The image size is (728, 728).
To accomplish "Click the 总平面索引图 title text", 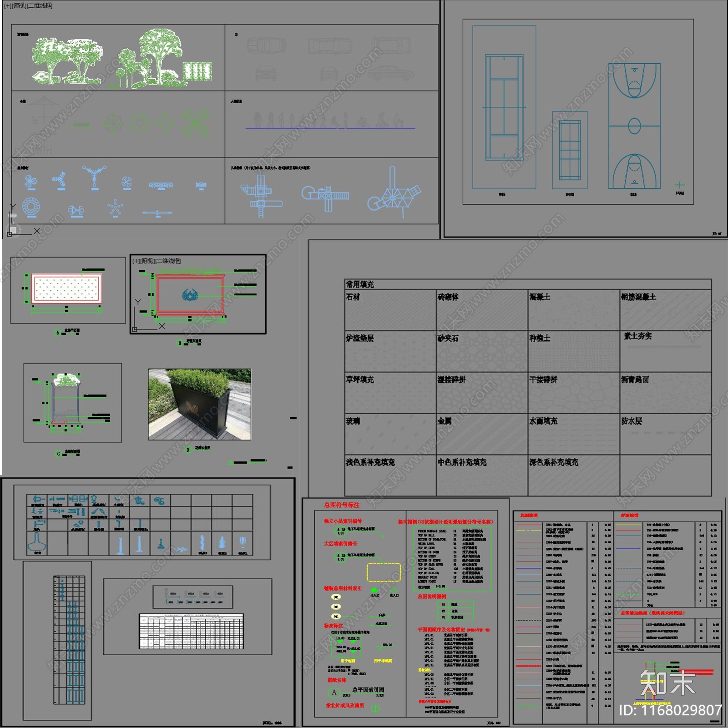I will [x=368, y=690].
